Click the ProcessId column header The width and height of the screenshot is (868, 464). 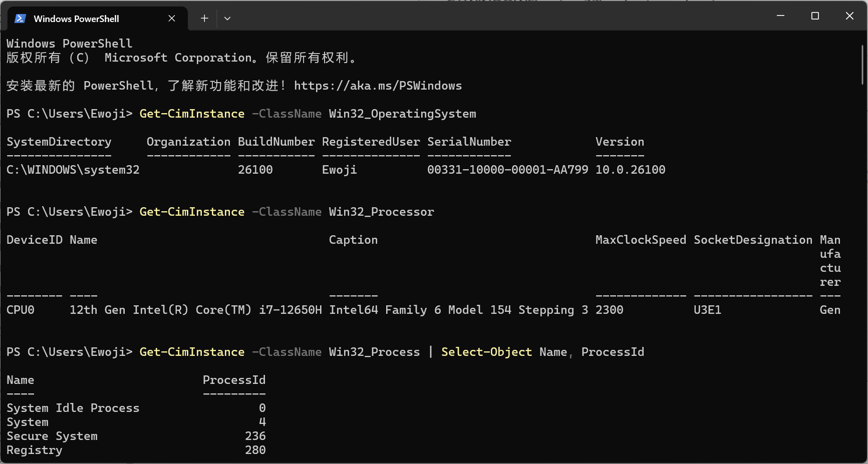(x=234, y=380)
